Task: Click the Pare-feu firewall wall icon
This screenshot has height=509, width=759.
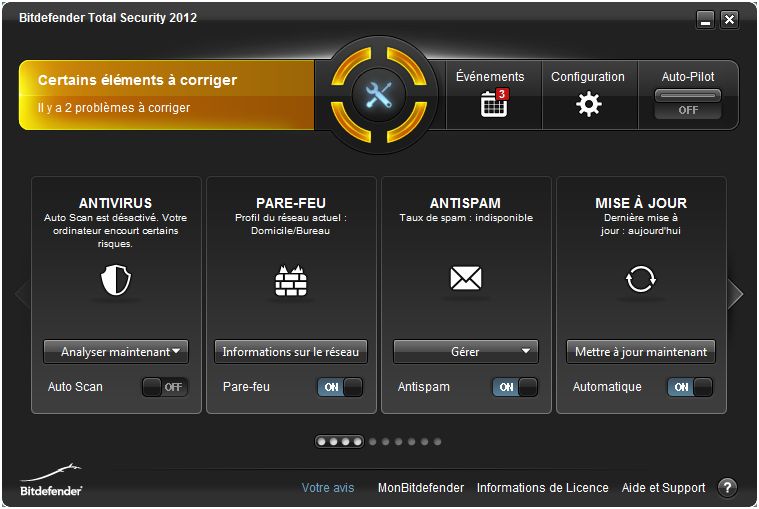Action: tap(291, 281)
